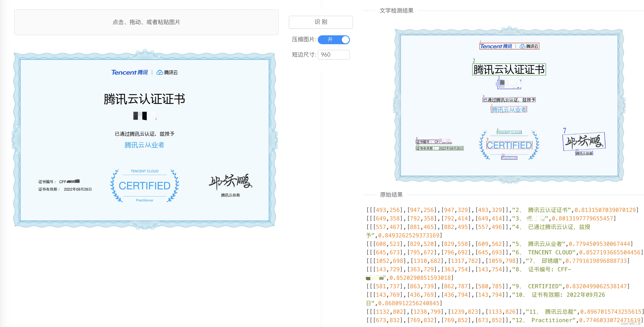Click the raw result row "6、 TENCENT CLOUD"

click(505, 252)
